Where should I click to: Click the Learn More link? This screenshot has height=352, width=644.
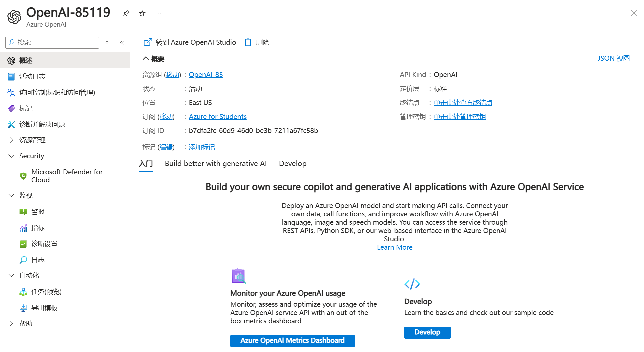[395, 247]
